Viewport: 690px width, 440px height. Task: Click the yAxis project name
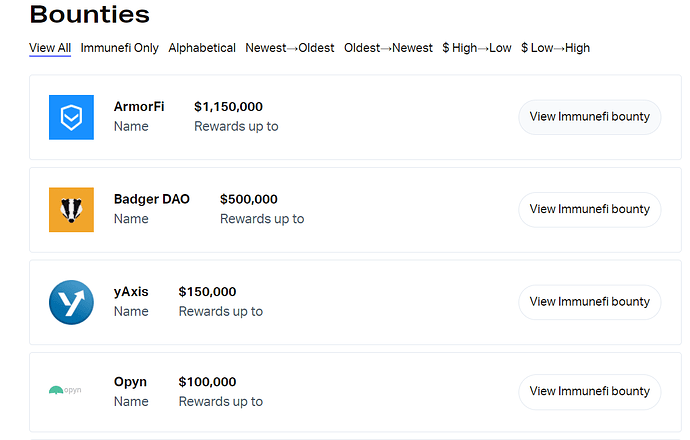point(131,292)
